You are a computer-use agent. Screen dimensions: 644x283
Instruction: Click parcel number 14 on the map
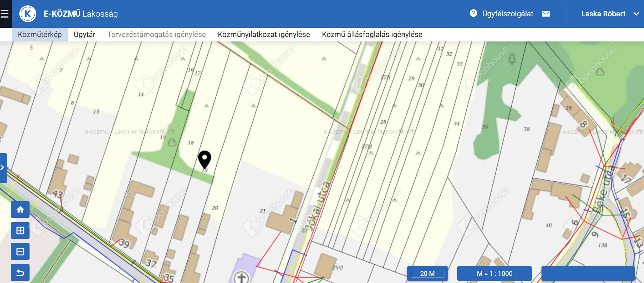pyautogui.click(x=141, y=94)
